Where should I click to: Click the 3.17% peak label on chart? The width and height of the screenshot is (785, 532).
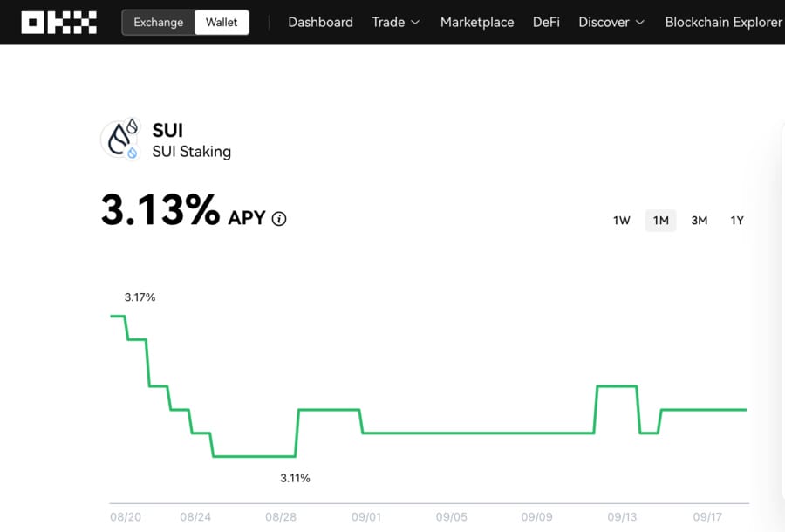coord(140,297)
